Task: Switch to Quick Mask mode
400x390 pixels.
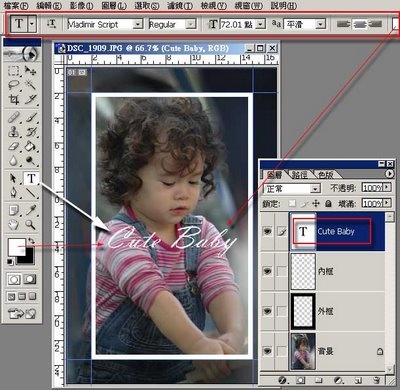Action: pos(30,279)
